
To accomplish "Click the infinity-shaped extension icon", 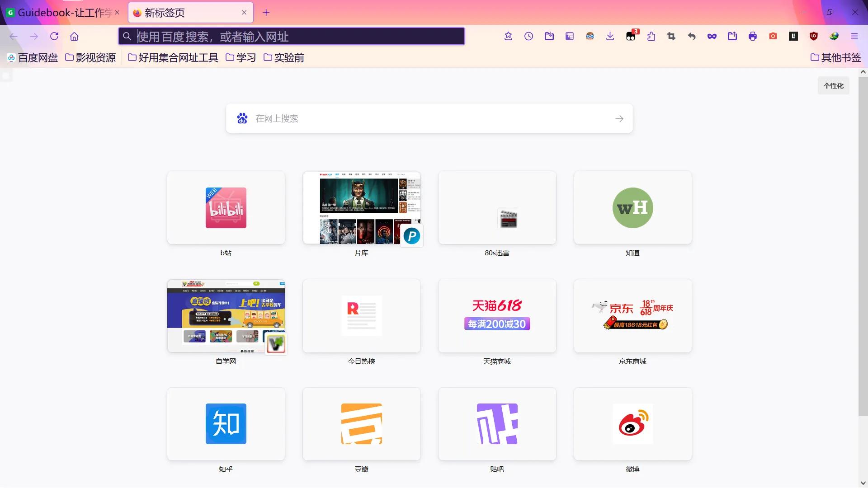I will (712, 36).
